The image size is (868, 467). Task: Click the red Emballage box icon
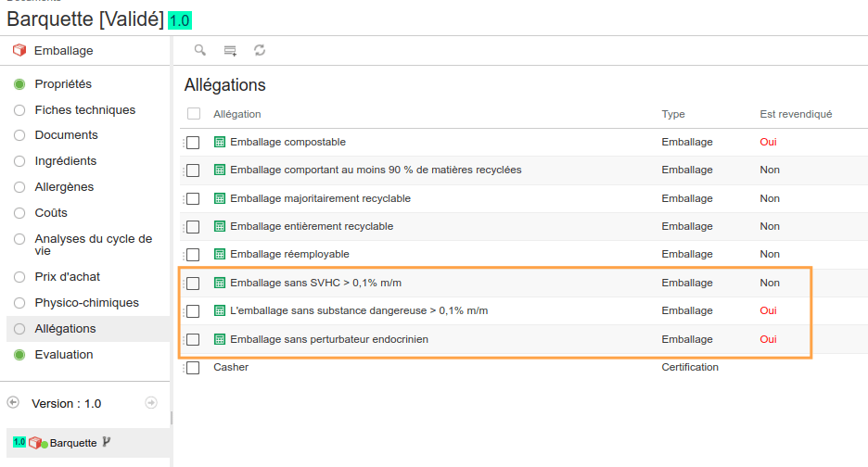(x=19, y=51)
